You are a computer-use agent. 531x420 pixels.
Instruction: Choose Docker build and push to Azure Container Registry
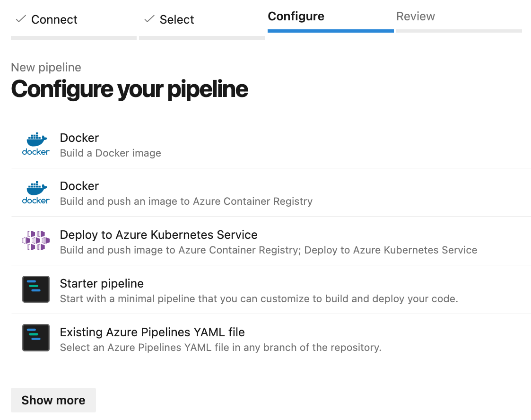pyautogui.click(x=271, y=192)
